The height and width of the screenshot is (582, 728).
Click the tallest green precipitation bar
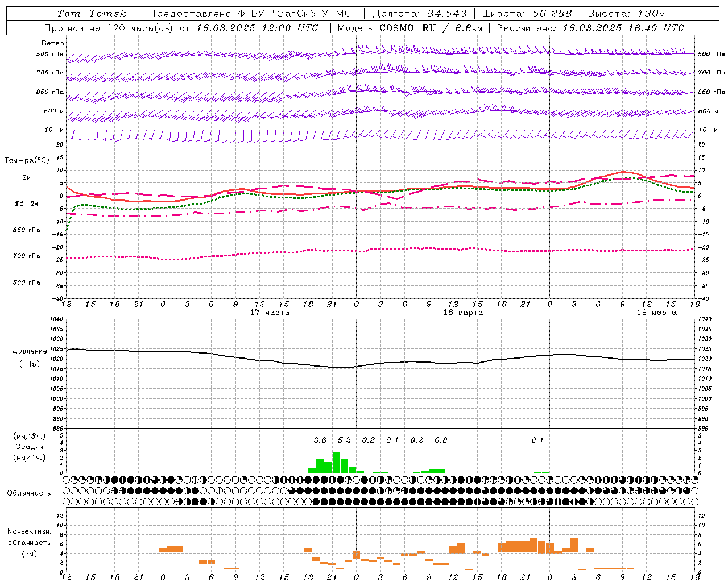pyautogui.click(x=336, y=463)
